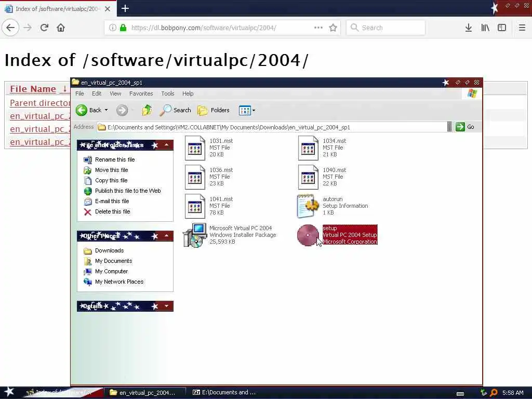Click the Up folder icon in Explorer
This screenshot has width=532, height=399.
(147, 110)
